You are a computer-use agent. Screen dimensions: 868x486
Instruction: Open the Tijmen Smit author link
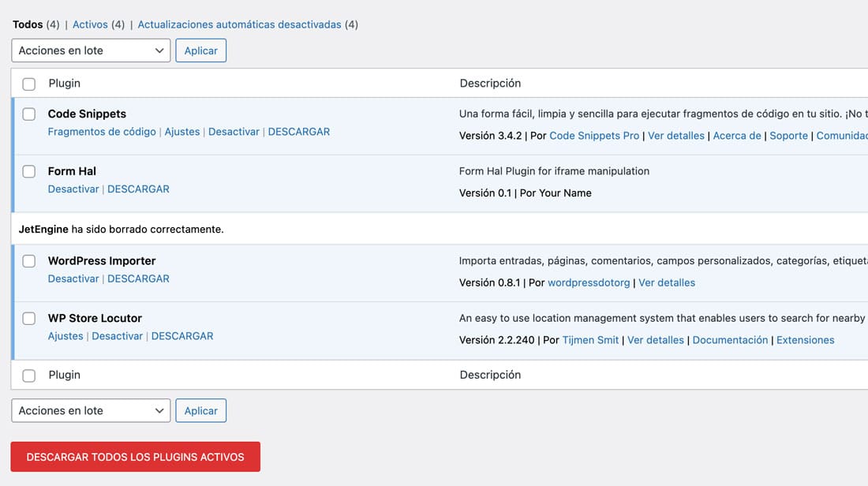(x=590, y=340)
